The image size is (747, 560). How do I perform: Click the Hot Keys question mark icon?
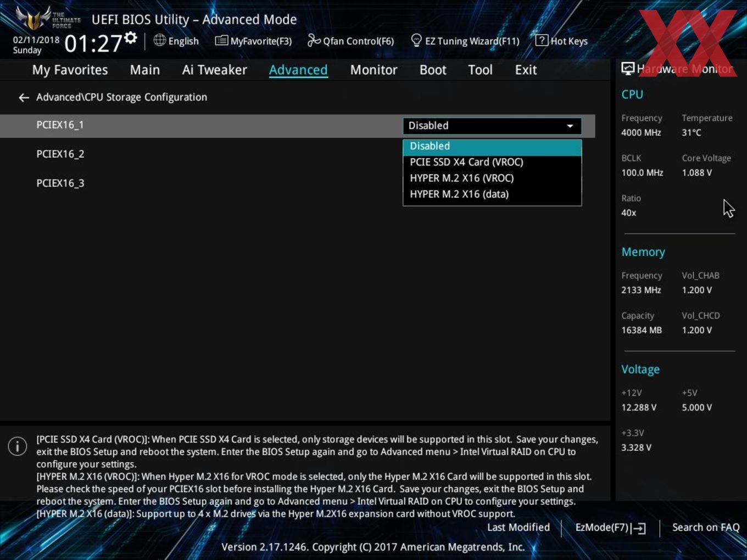(x=542, y=41)
